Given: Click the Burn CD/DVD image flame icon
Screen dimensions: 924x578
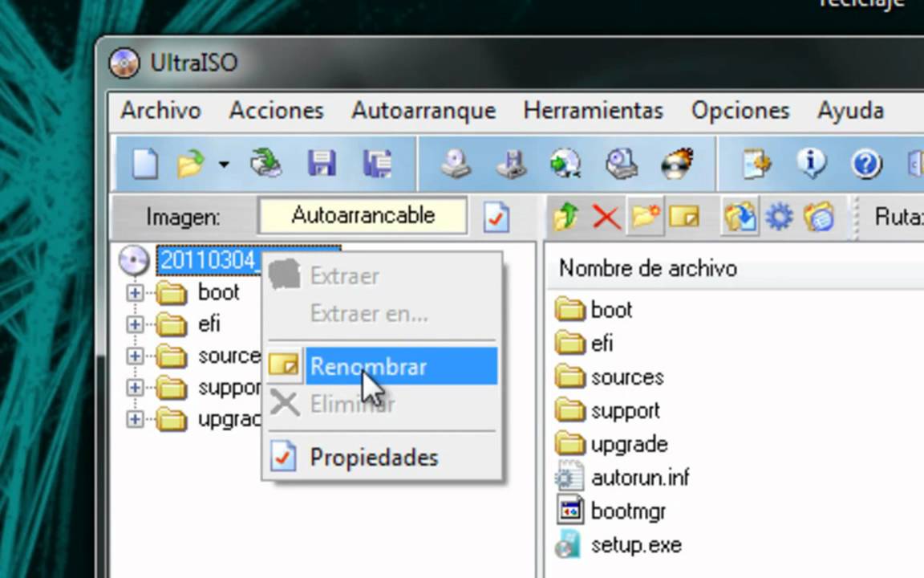Looking at the screenshot, I should click(x=677, y=164).
